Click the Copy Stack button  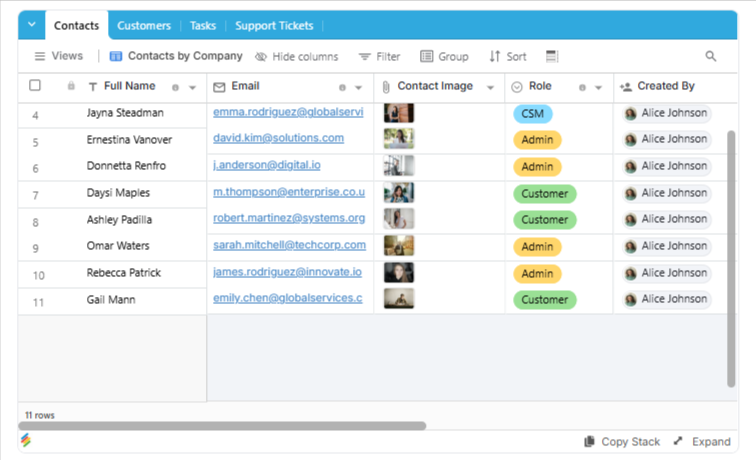point(622,442)
